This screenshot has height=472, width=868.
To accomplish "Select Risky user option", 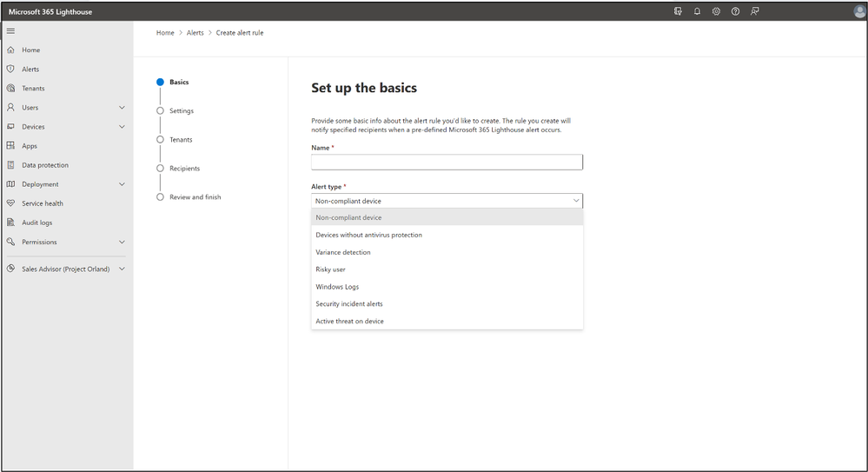I will [x=447, y=269].
